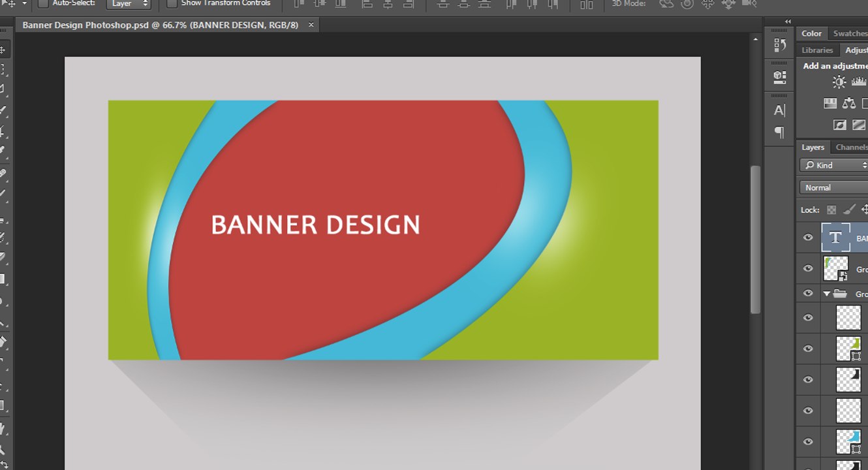Hide the first empty layer inside group
The height and width of the screenshot is (470, 868).
tap(808, 318)
